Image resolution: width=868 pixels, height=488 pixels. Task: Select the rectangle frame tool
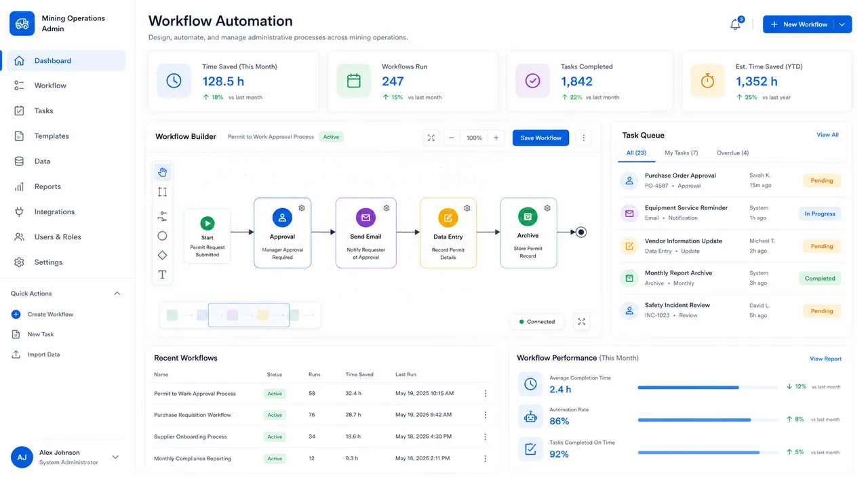[162, 192]
